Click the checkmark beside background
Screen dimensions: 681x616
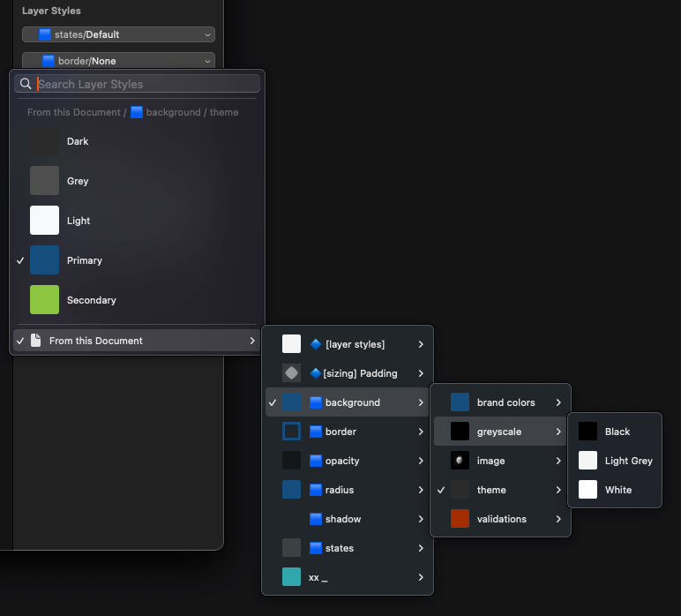click(273, 402)
